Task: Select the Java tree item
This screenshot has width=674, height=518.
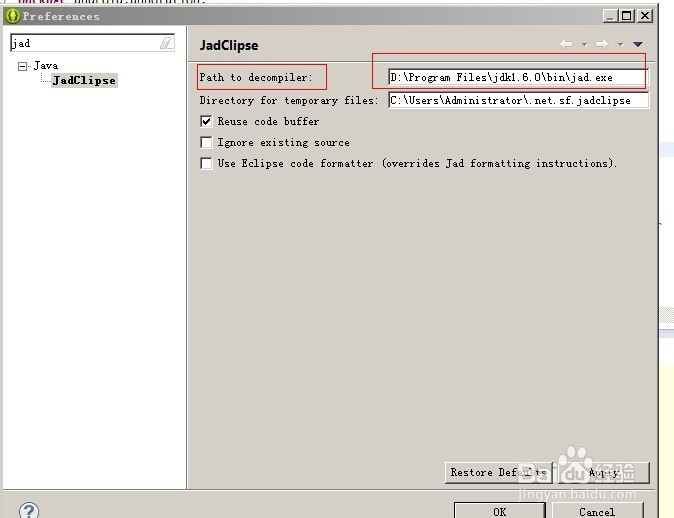Action: 46,65
